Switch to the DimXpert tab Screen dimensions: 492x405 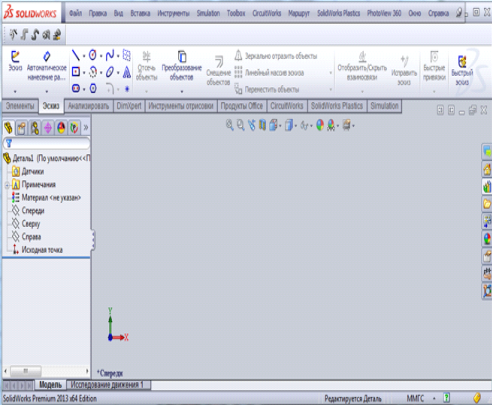(x=129, y=106)
